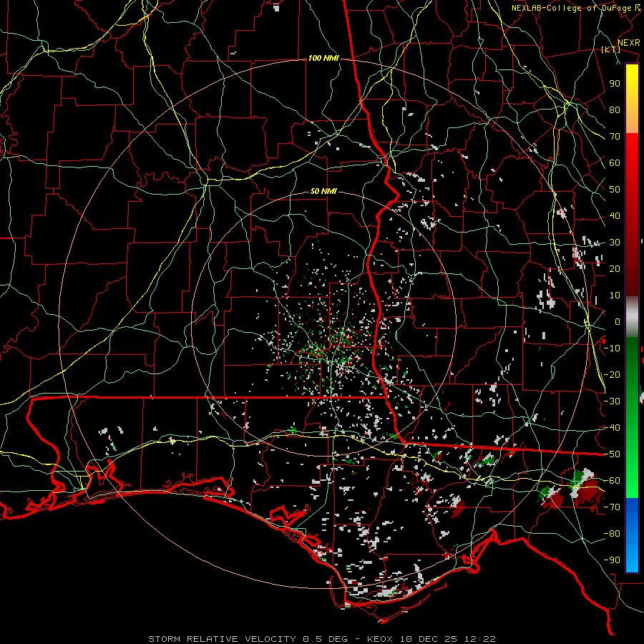Click the 90 value on the velocity scale
This screenshot has height=644, width=644.
(615, 84)
